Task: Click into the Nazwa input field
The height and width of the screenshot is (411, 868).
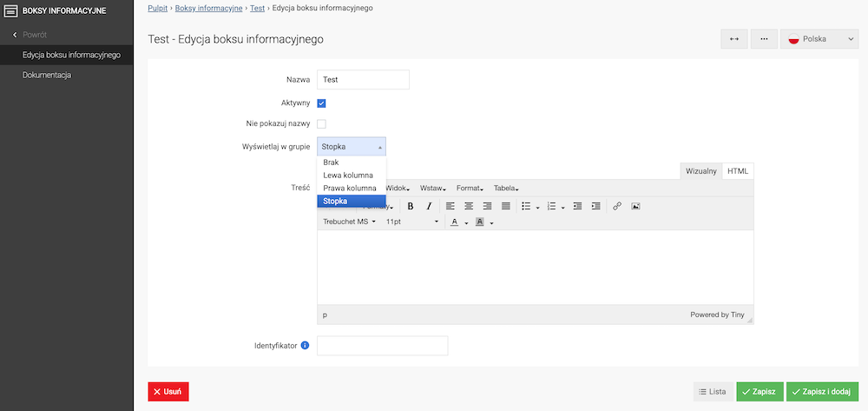Action: [x=363, y=79]
